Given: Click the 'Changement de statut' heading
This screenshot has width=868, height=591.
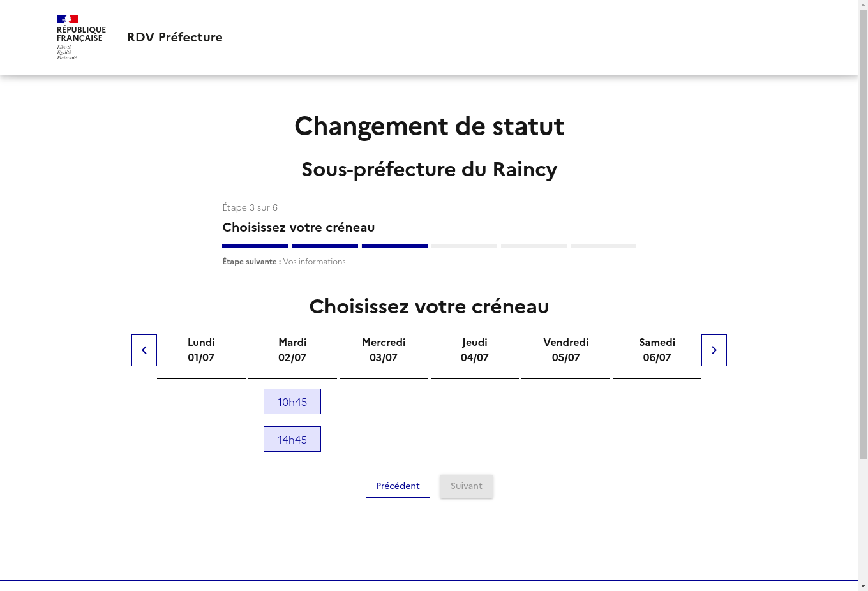Looking at the screenshot, I should (429, 126).
